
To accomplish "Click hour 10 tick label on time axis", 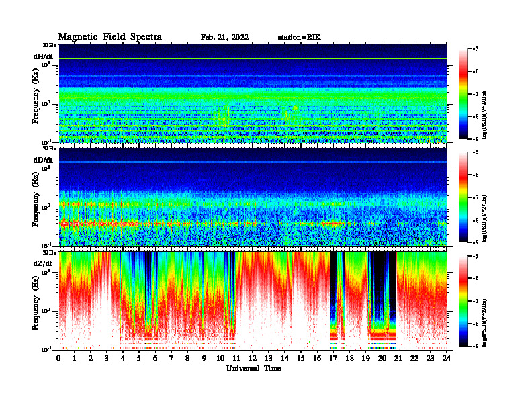I will pyautogui.click(x=220, y=359).
